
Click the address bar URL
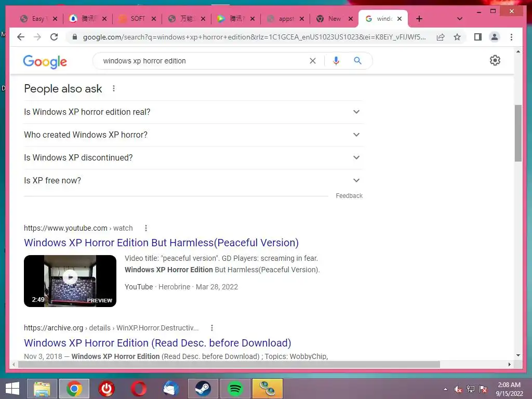(255, 37)
